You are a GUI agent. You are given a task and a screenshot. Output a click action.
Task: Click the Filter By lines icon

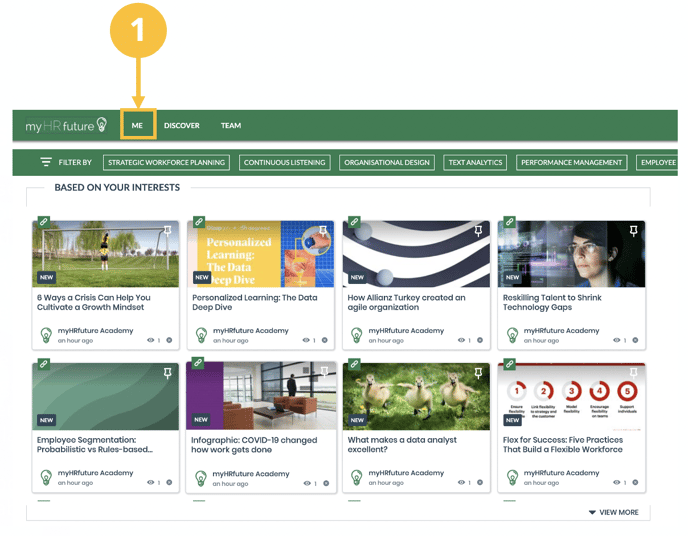46,162
